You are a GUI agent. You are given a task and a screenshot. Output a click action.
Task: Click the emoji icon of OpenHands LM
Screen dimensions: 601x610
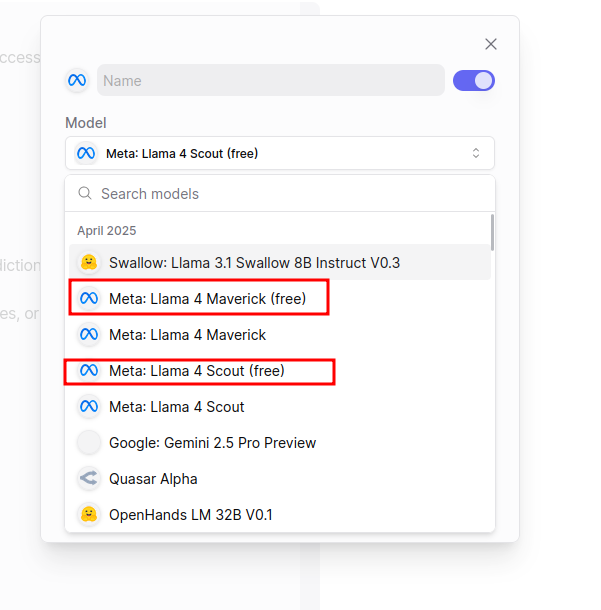pyautogui.click(x=89, y=515)
